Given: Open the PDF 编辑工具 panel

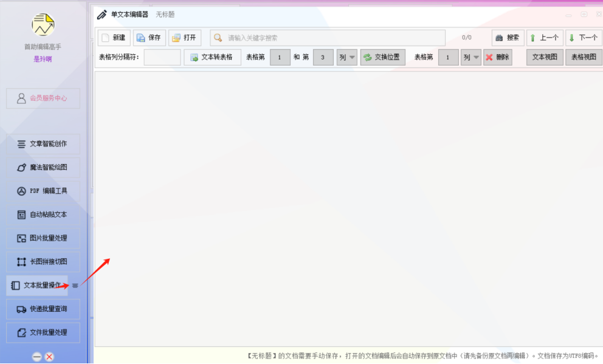Looking at the screenshot, I should (43, 191).
